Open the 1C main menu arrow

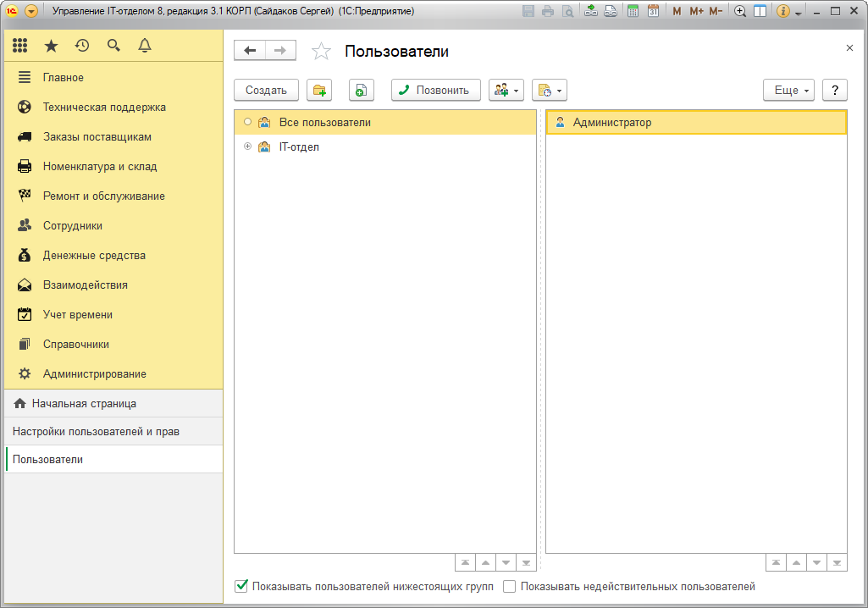31,11
